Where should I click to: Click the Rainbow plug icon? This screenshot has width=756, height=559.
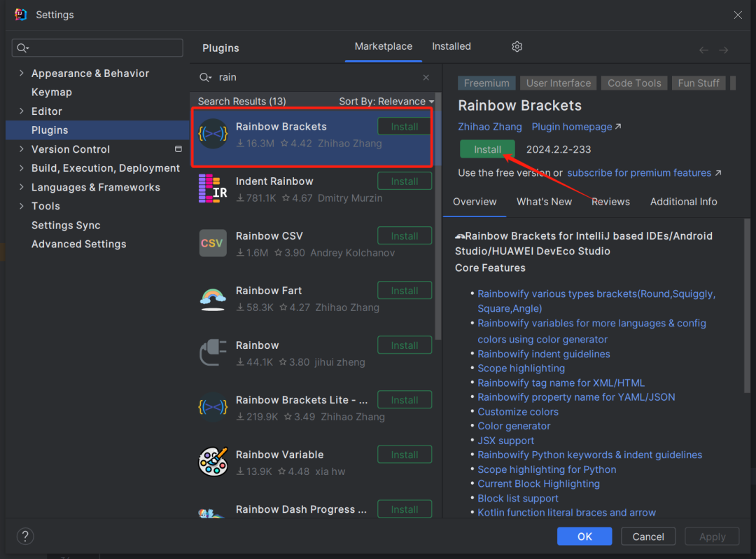tap(213, 352)
